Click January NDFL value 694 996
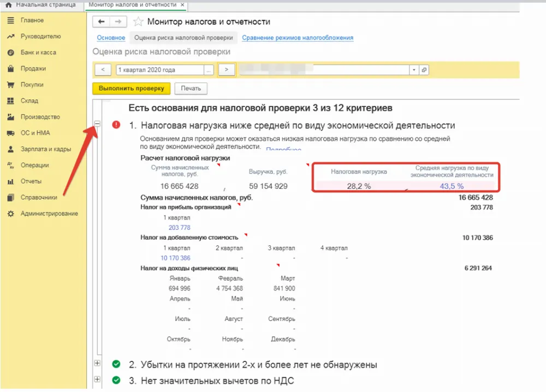This screenshot has height=392, width=546. (179, 288)
